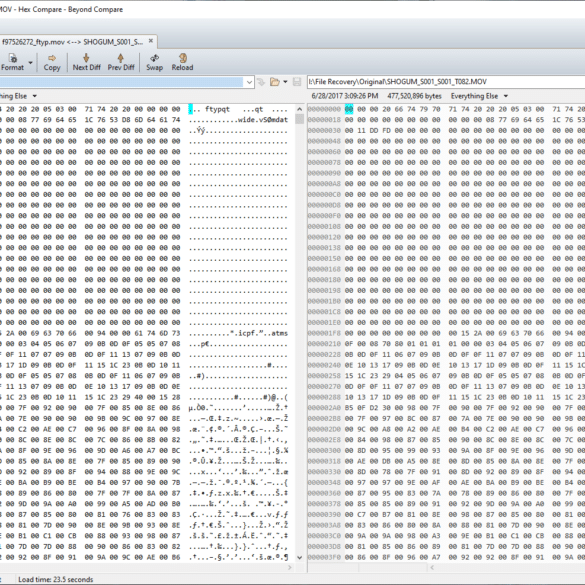This screenshot has width=585, height=585.
Task: Open the left pane Everything Else dropdown
Action: [x=35, y=96]
